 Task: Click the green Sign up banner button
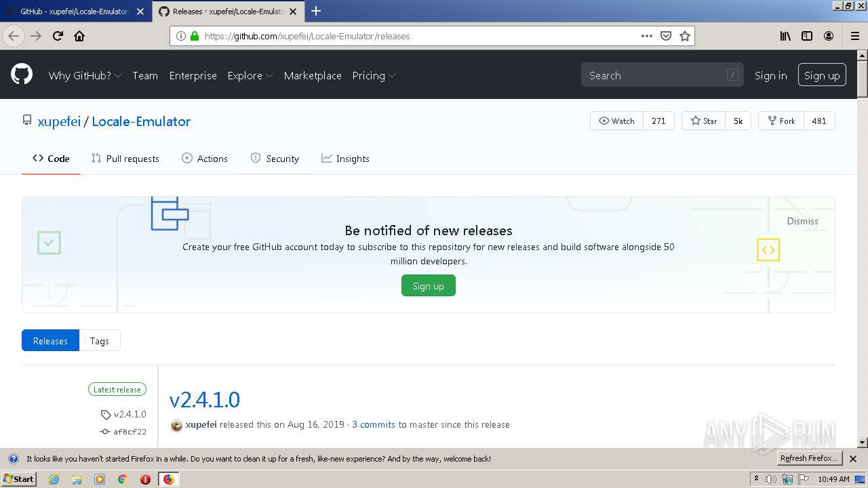(x=429, y=286)
